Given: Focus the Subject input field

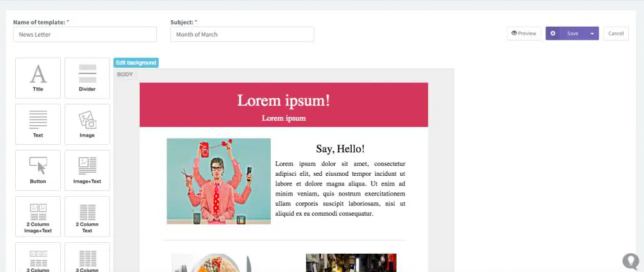Looking at the screenshot, I should coord(242,35).
